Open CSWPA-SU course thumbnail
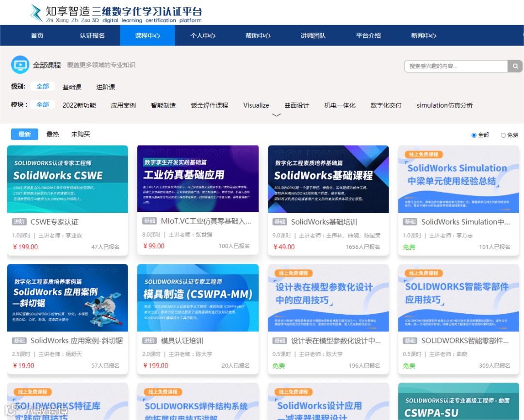The width and height of the screenshot is (524, 420). [x=458, y=401]
